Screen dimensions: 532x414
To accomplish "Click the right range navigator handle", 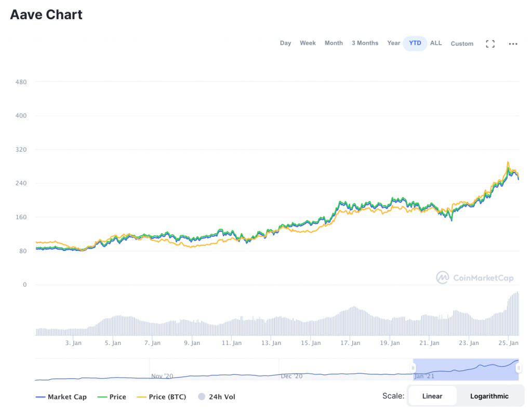I will coord(518,368).
